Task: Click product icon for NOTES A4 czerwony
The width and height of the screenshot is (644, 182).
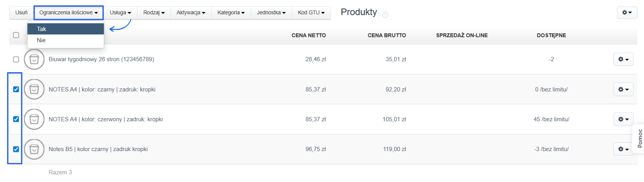Action: [34, 119]
